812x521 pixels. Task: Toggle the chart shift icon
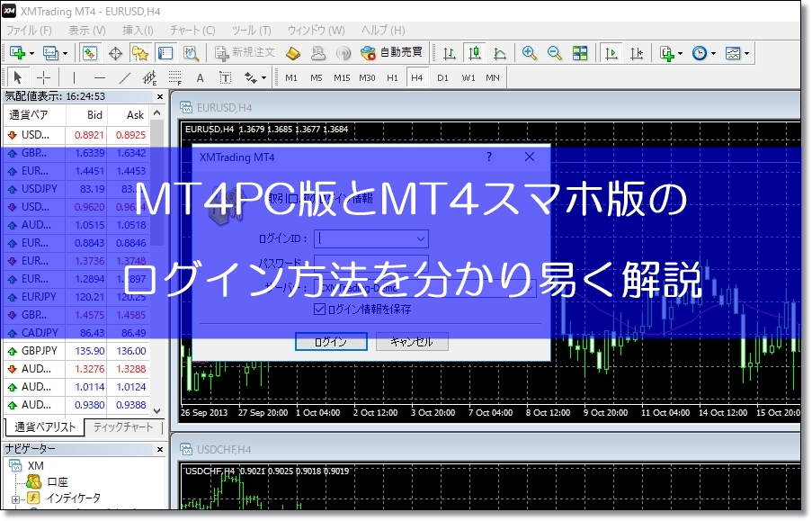tap(637, 53)
